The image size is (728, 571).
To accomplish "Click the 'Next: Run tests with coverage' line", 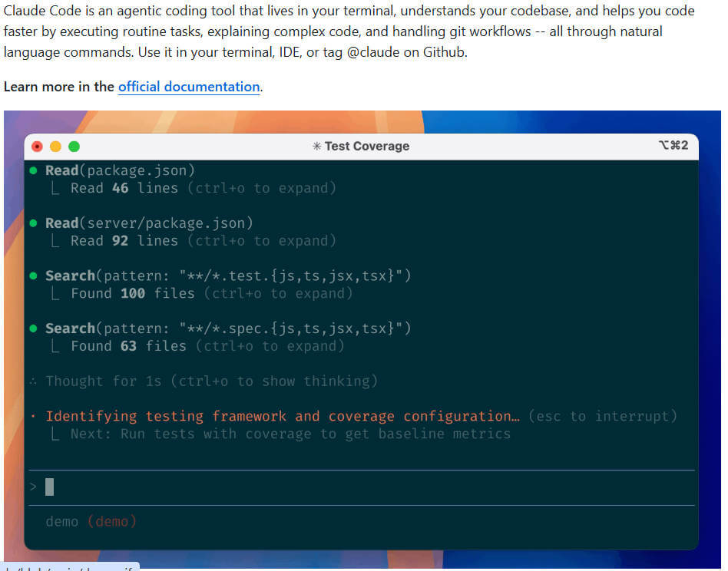I will click(x=280, y=434).
